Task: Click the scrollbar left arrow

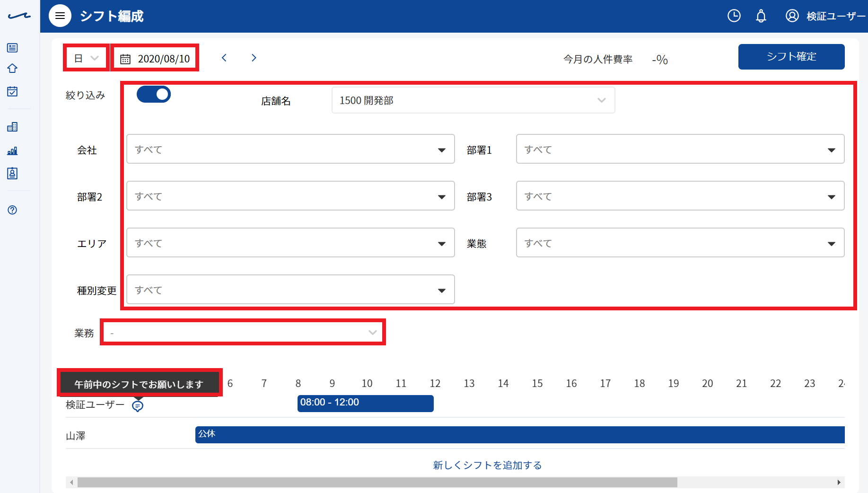Action: [71, 482]
